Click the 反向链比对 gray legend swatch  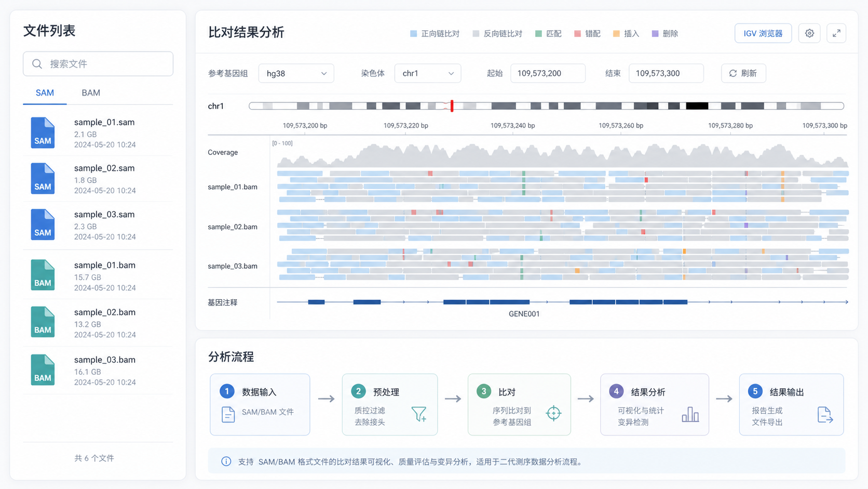476,34
